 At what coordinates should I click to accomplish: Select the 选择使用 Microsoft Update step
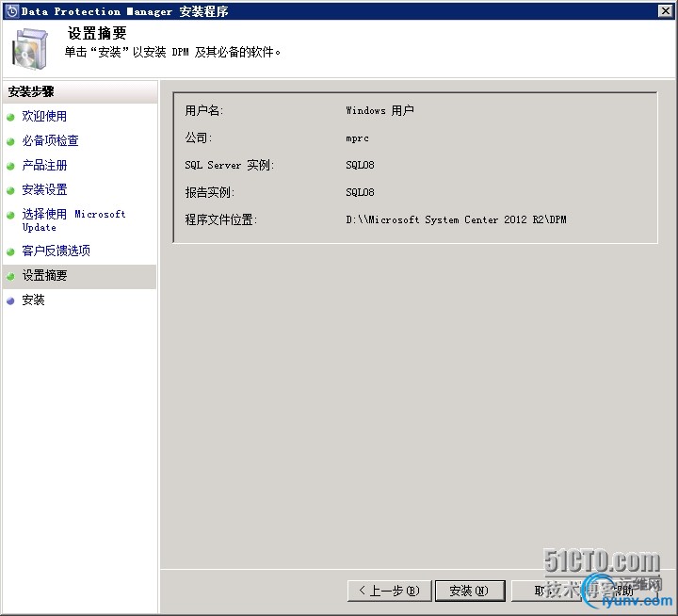73,220
